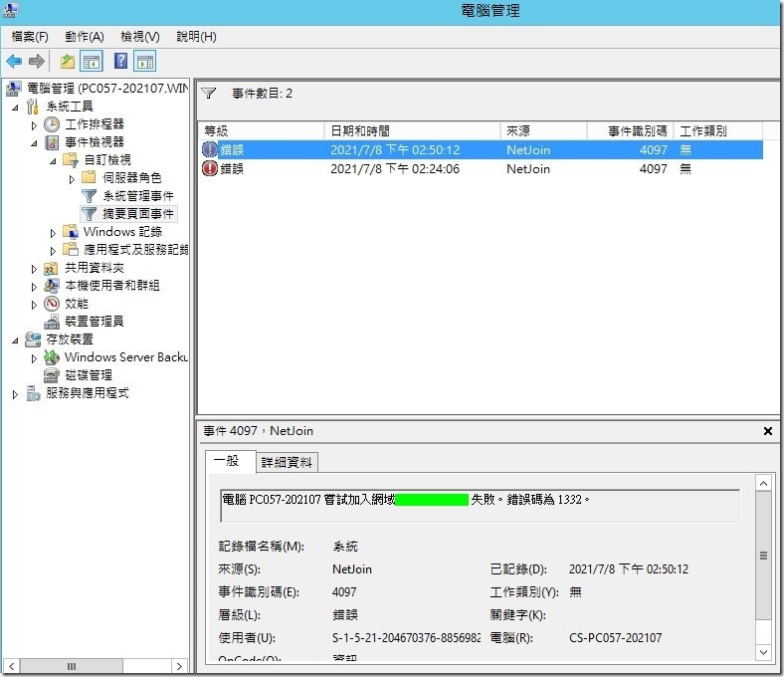The height and width of the screenshot is (677, 784).
Task: Click the Back arrow toolbar icon
Action: (x=14, y=62)
